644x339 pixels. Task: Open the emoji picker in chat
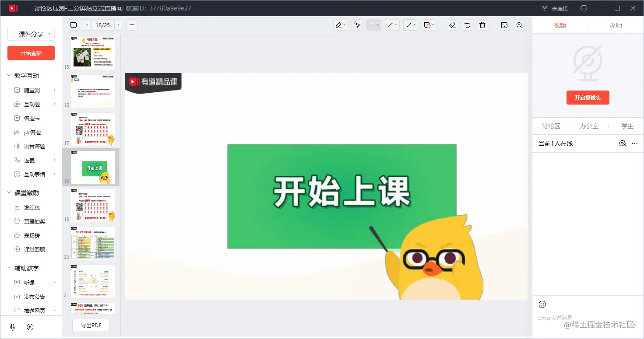coord(542,304)
